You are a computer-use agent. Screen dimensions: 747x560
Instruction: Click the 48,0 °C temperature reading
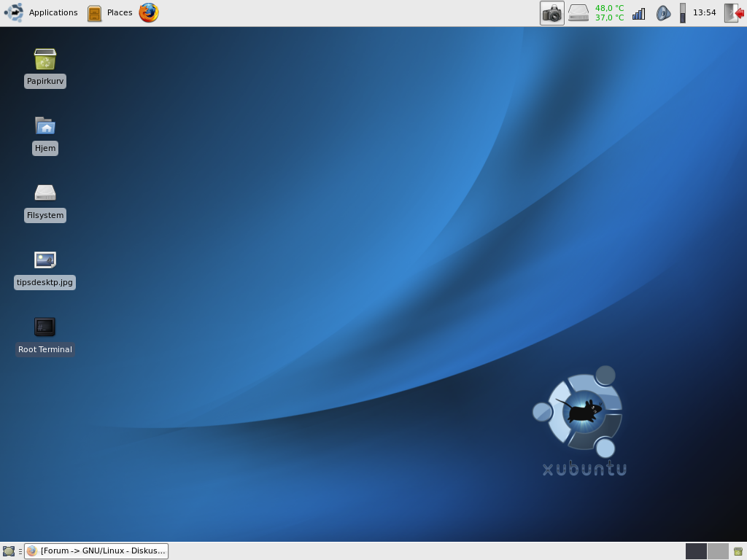[609, 8]
